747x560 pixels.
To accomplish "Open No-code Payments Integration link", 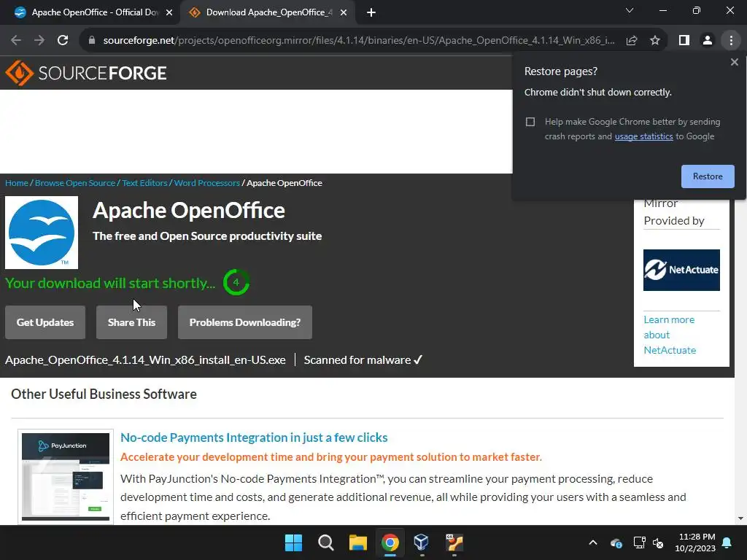I will [254, 437].
